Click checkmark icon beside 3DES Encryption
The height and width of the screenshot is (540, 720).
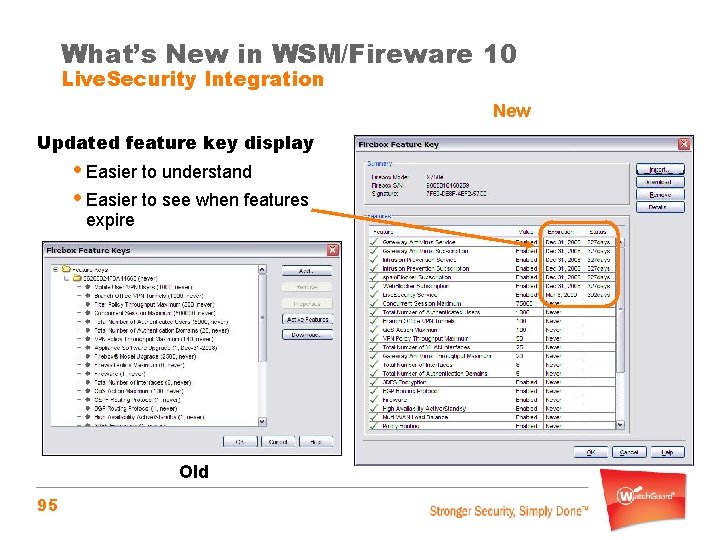(374, 382)
